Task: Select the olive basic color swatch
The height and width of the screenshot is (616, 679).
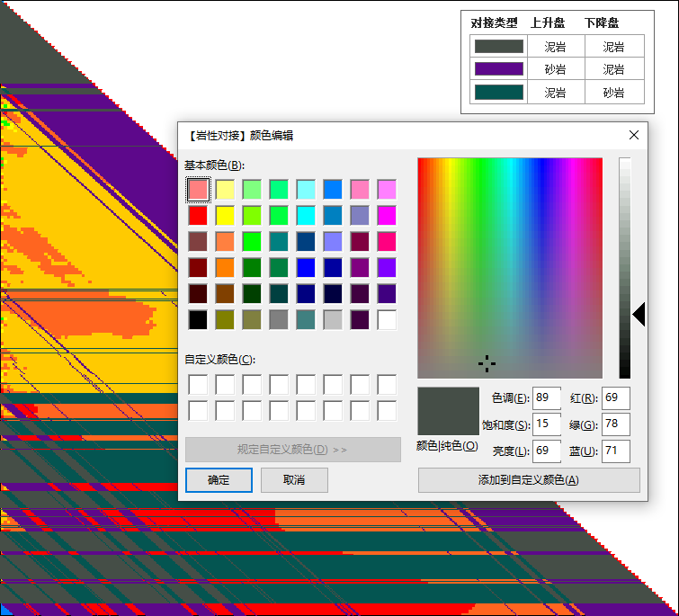Action: [x=225, y=320]
